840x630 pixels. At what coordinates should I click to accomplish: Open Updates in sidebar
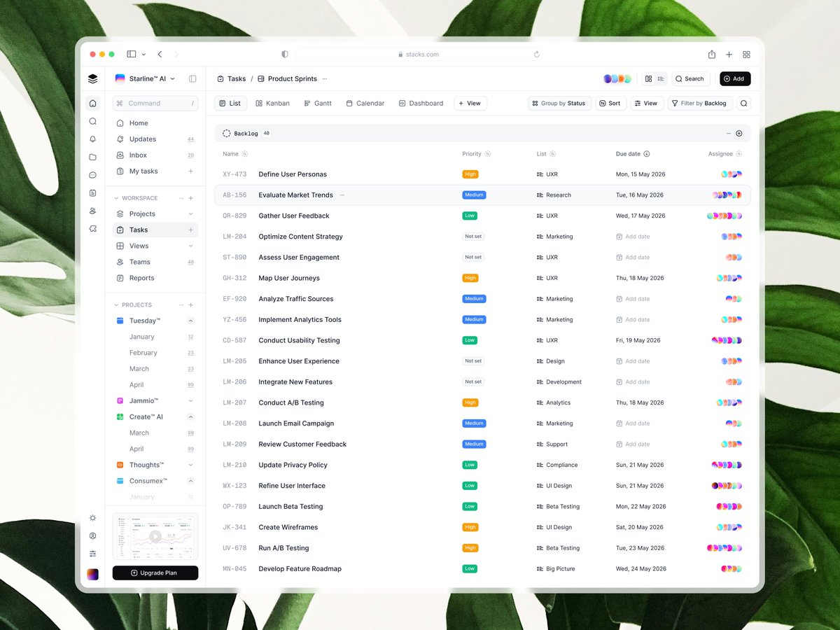click(x=155, y=139)
